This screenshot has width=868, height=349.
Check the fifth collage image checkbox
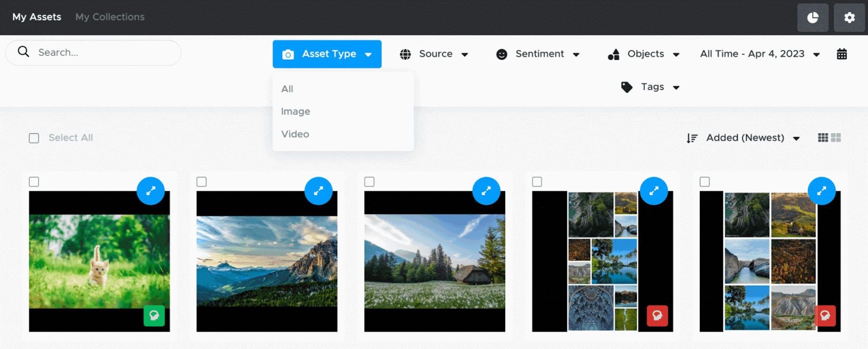(x=705, y=182)
